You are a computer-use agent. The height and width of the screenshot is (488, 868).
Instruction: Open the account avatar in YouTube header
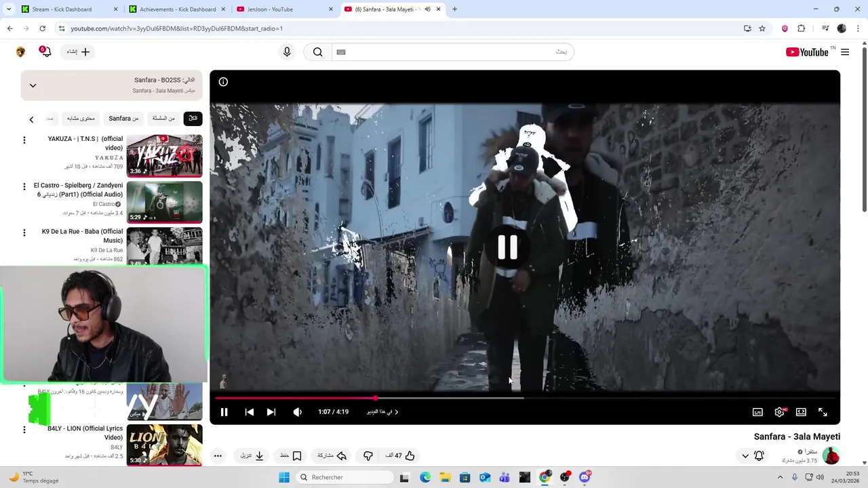(x=20, y=52)
